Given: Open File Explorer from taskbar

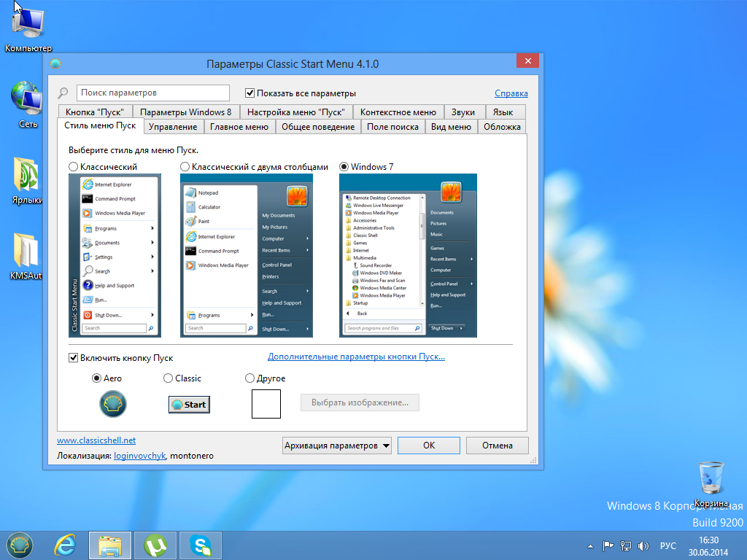Looking at the screenshot, I should point(110,545).
